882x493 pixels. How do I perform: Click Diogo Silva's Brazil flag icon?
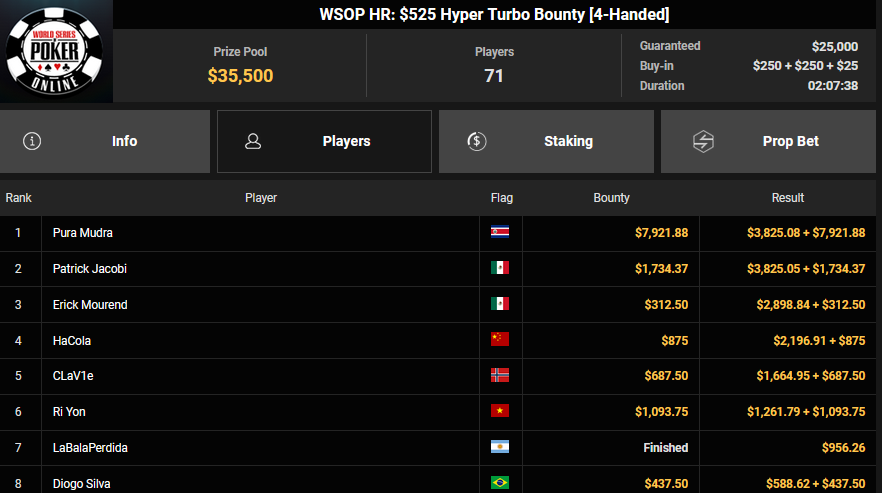pyautogui.click(x=500, y=484)
